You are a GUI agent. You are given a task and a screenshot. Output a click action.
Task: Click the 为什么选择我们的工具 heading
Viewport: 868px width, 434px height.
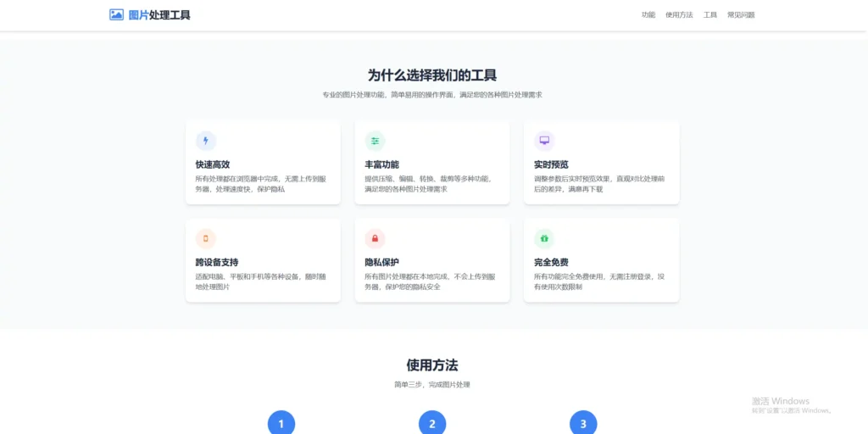(x=432, y=75)
